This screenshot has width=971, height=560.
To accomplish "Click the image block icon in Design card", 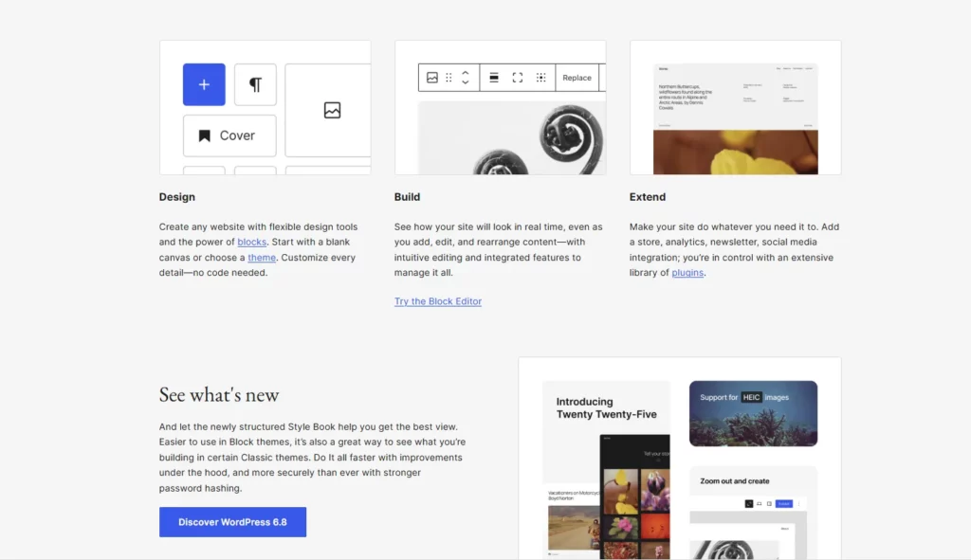I will coord(333,110).
